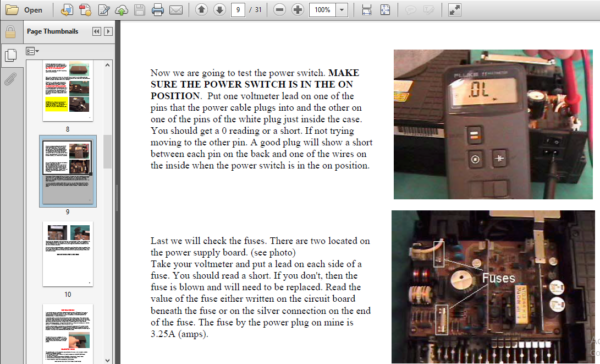
Task: Click the Create PDF icon in the toolbar
Action: [x=85, y=10]
